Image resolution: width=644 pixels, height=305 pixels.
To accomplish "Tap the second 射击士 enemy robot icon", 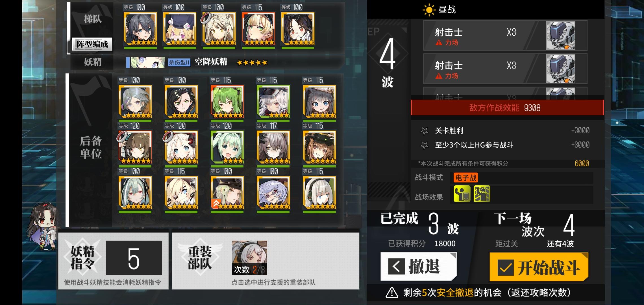I will point(560,69).
